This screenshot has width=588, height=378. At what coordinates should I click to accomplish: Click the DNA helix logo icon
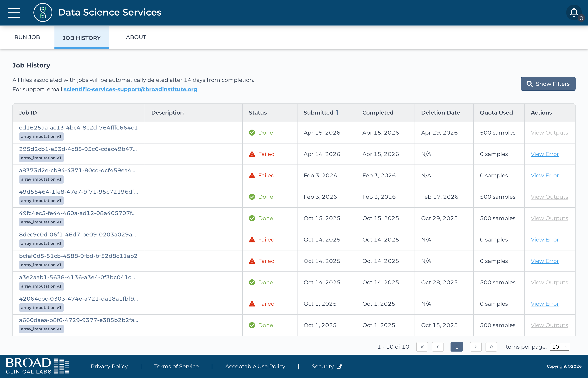pos(43,12)
